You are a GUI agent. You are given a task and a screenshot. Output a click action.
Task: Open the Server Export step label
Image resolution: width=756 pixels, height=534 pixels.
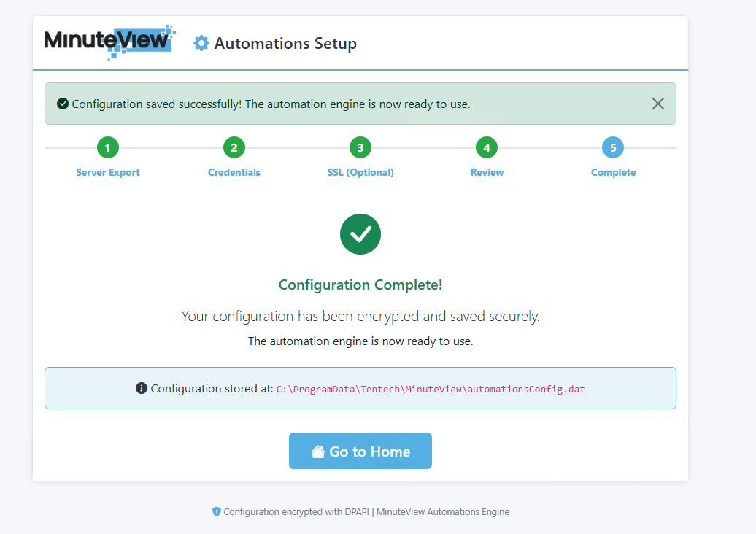(108, 173)
